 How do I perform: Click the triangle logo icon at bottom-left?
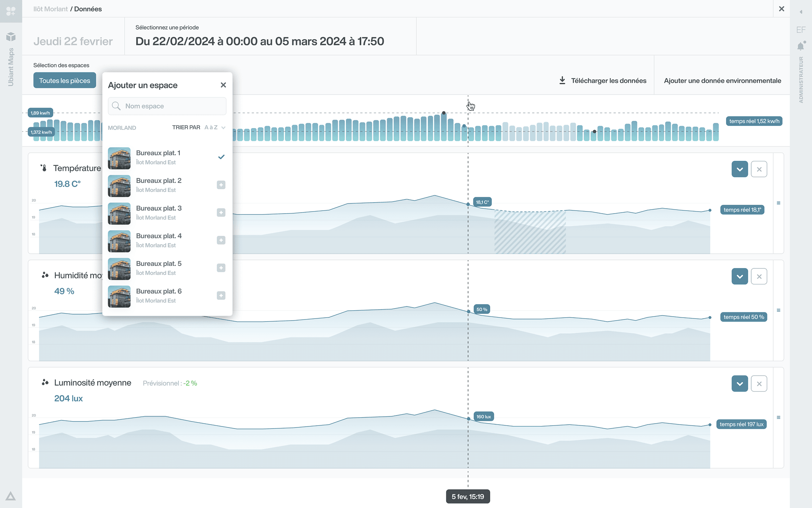(11, 496)
